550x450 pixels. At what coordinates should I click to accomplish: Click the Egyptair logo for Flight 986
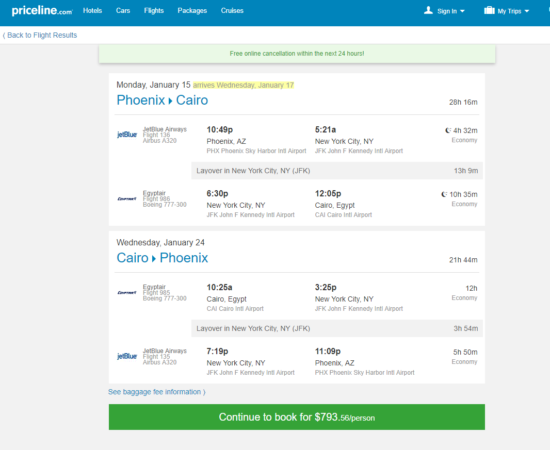[127, 199]
